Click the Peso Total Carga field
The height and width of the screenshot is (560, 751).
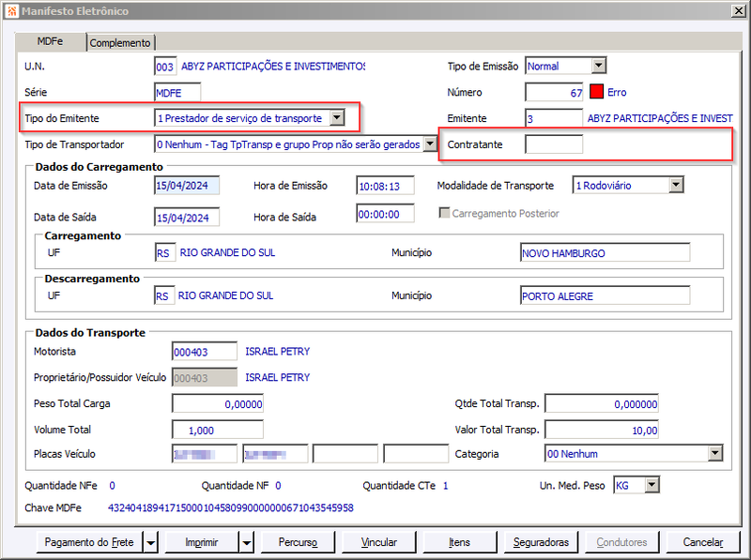click(218, 403)
